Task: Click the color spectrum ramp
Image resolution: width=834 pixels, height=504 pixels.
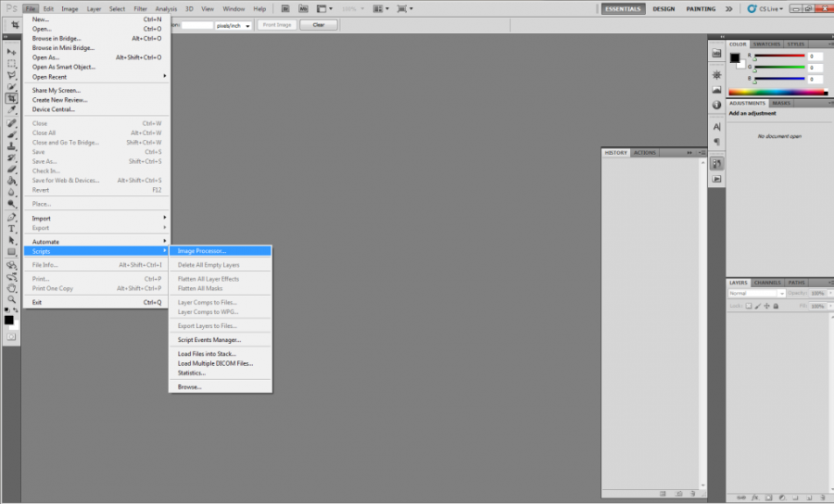Action: click(x=777, y=92)
